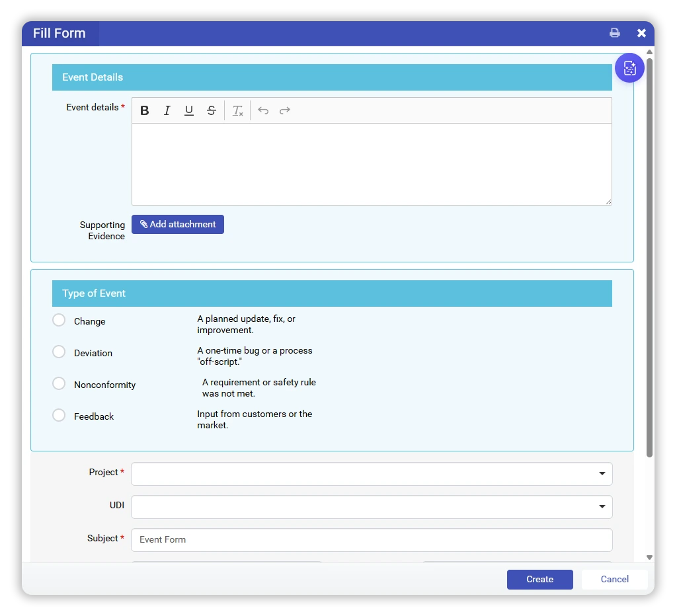Choose Nonconformity as the event type
Image resolution: width=677 pixels, height=616 pixels.
pyautogui.click(x=58, y=384)
